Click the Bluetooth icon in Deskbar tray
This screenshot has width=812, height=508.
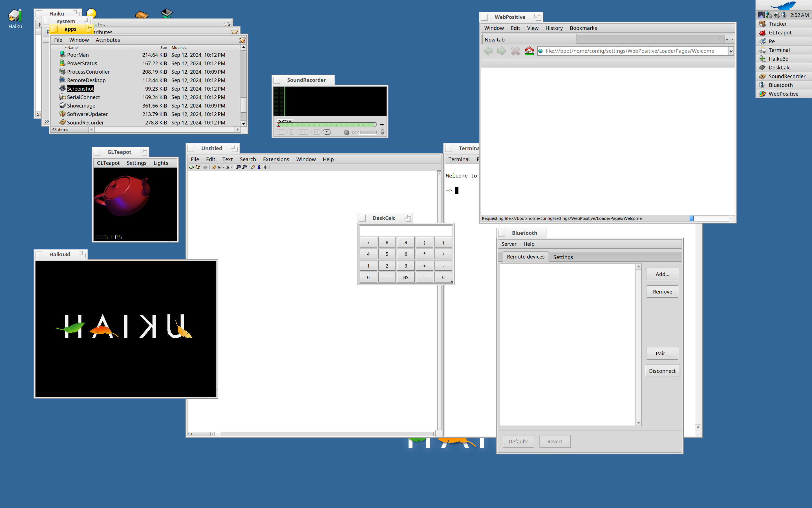784,15
